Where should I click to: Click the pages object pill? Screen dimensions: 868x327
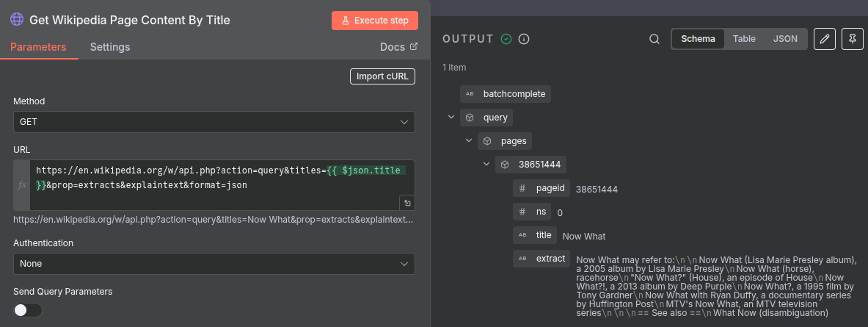click(506, 141)
